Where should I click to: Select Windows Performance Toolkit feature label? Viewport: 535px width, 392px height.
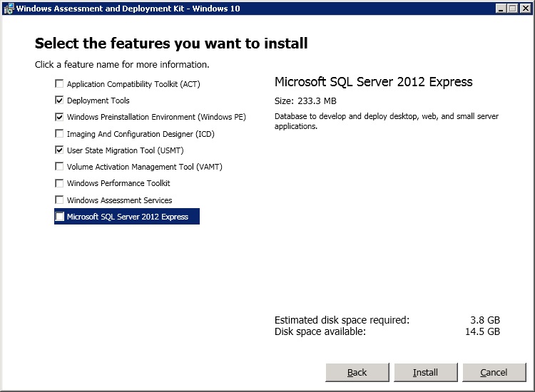(118, 183)
